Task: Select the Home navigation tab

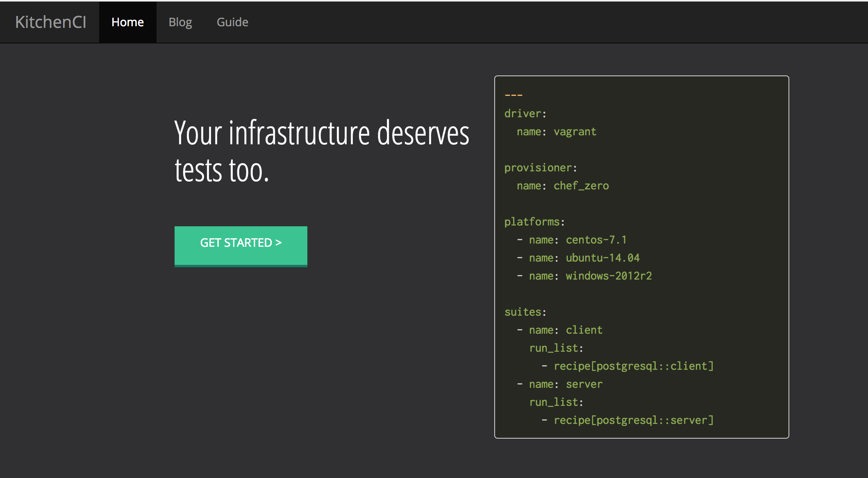Action: 127,22
